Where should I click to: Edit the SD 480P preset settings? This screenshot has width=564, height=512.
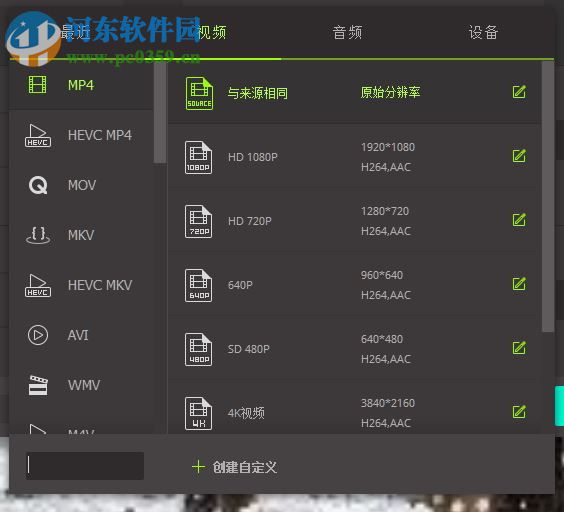pos(519,348)
